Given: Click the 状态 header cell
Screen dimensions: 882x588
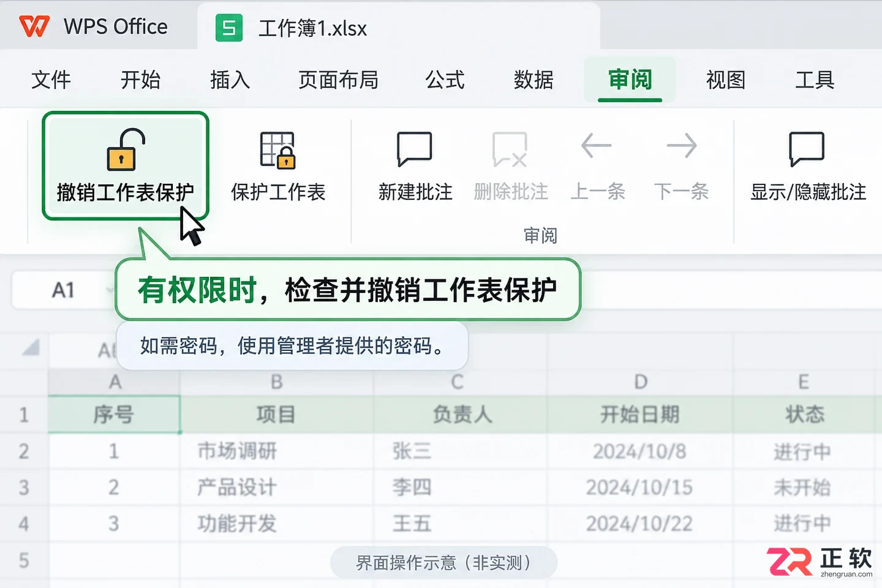Looking at the screenshot, I should pos(804,415).
